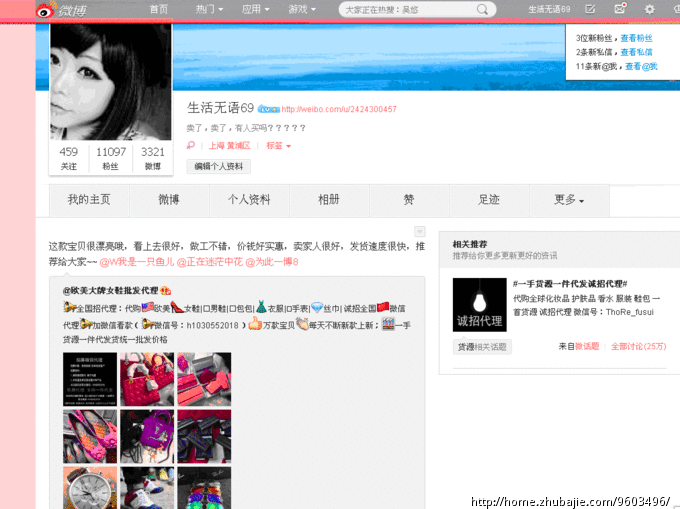The image size is (680, 509).
Task: Open the 热门 dropdown menu
Action: (209, 9)
